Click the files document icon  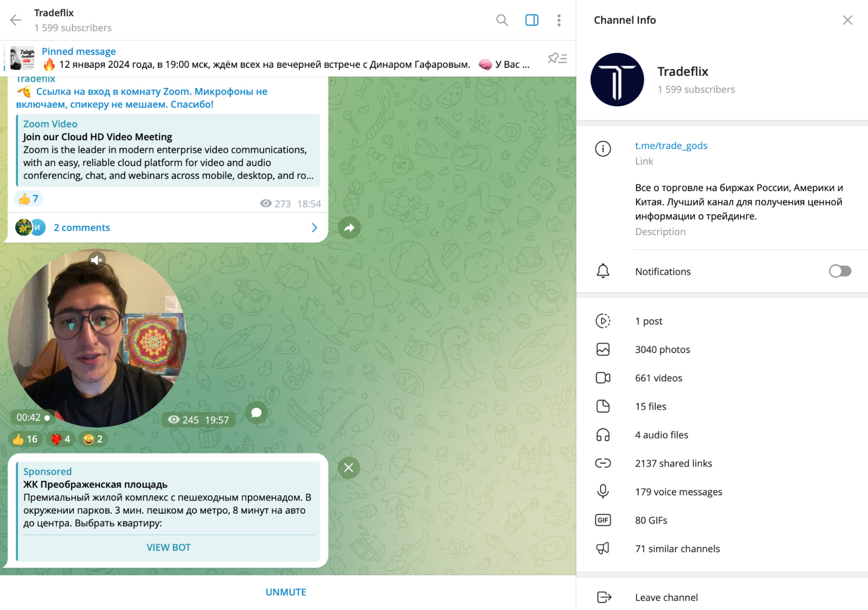click(603, 406)
